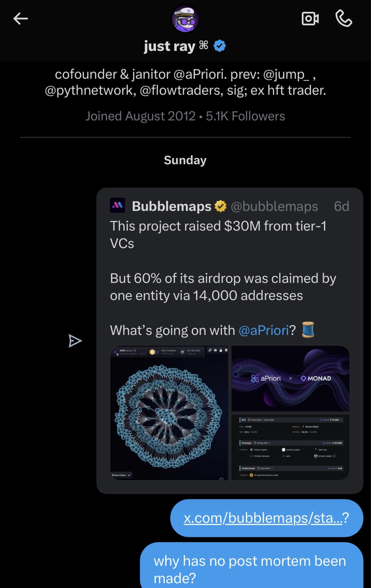Open the @aPriori mention in the post
This screenshot has height=588, width=371.
point(264,330)
